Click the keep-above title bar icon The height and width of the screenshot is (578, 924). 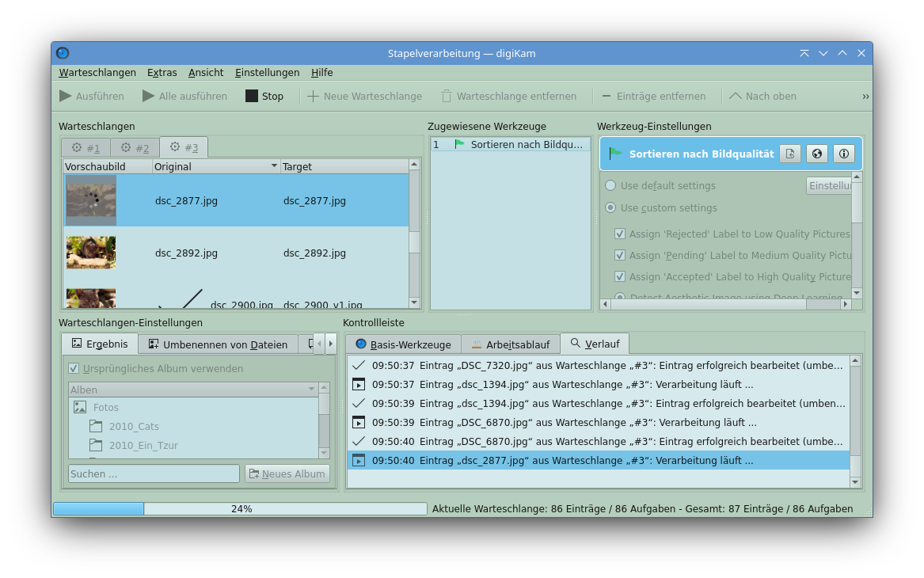[x=804, y=53]
